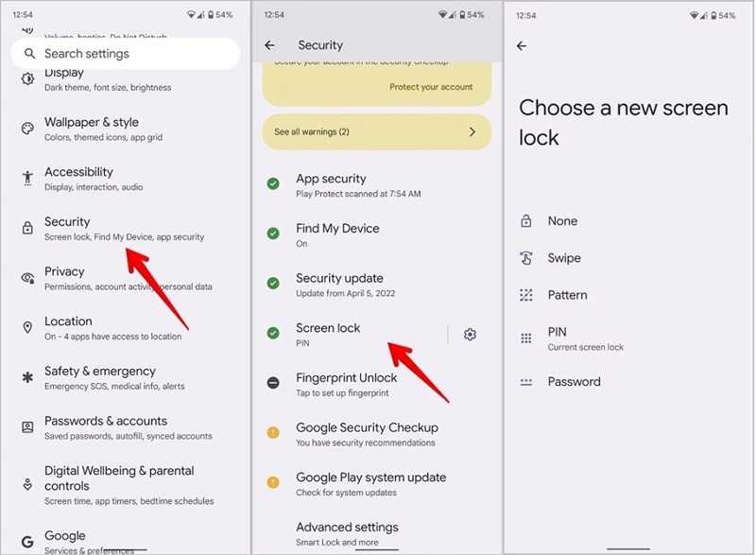This screenshot has width=756, height=555.
Task: Tap yellow warning icon beside Google Play system update
Action: (x=273, y=482)
